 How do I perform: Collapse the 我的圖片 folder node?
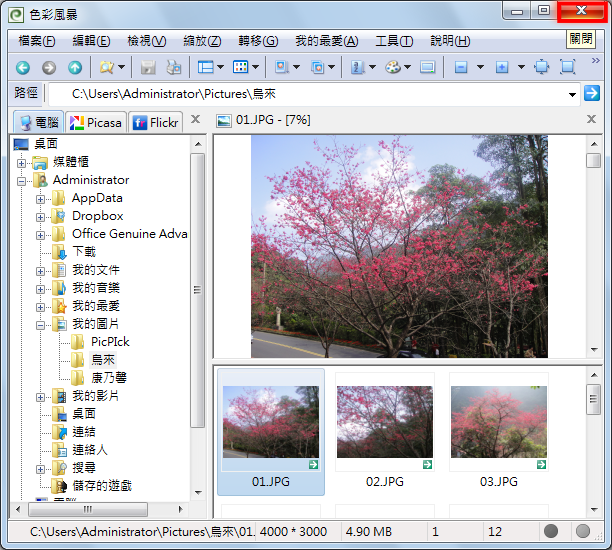tap(40, 325)
